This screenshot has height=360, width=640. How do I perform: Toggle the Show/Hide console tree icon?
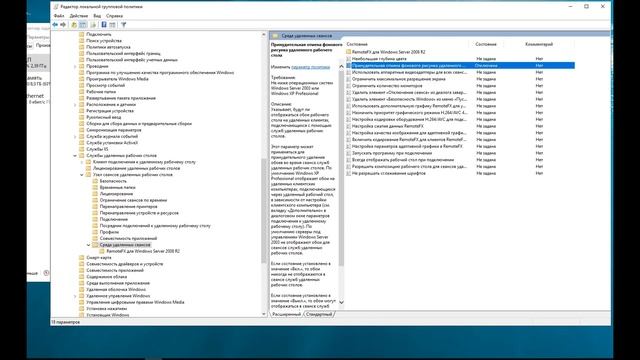click(83, 25)
